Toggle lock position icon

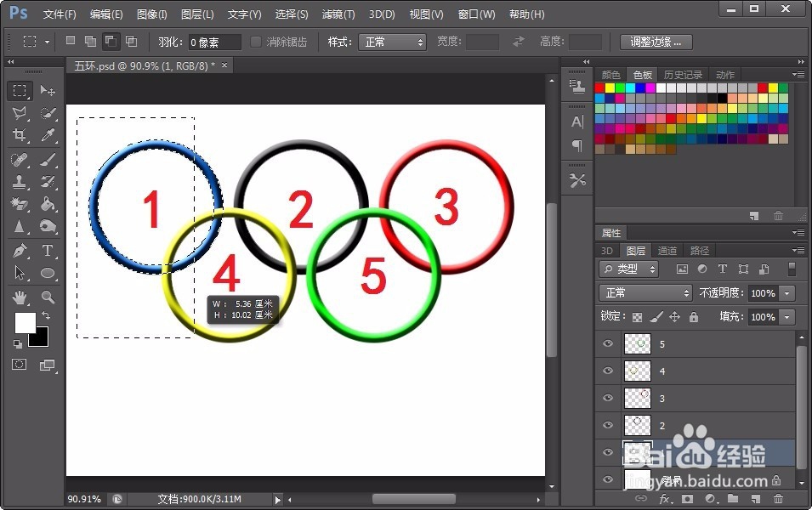click(x=674, y=317)
